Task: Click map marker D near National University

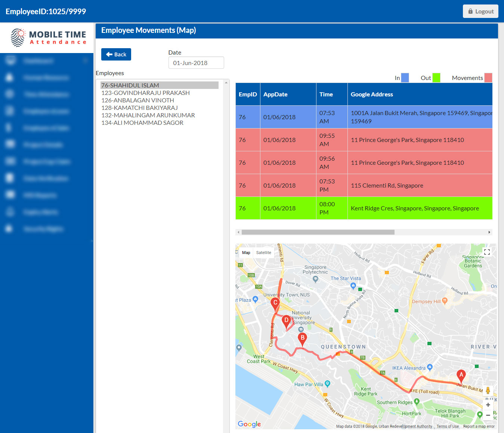Action: pyautogui.click(x=286, y=321)
